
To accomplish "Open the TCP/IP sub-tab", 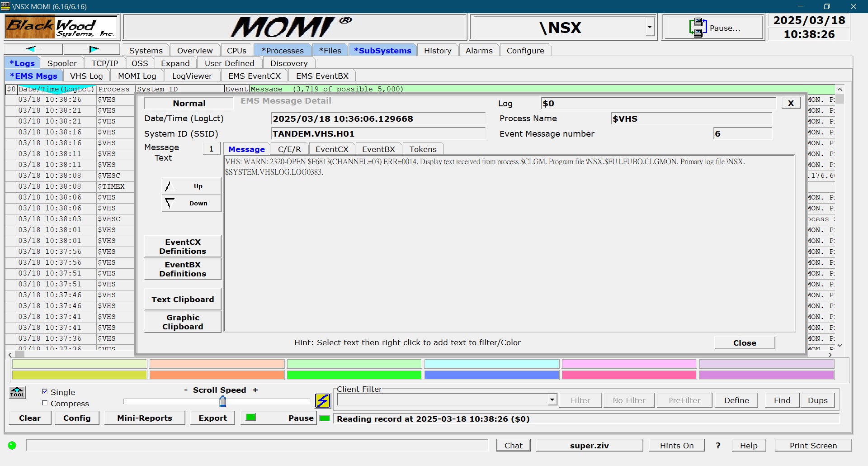I will pyautogui.click(x=105, y=63).
